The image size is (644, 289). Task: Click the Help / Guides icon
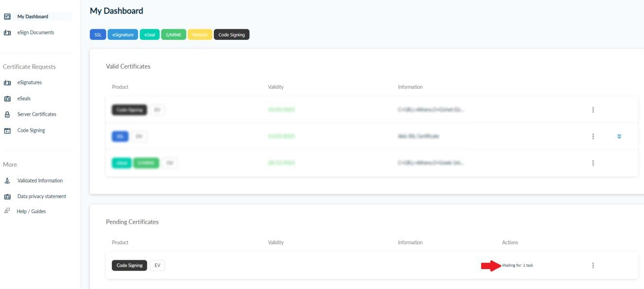click(x=7, y=211)
